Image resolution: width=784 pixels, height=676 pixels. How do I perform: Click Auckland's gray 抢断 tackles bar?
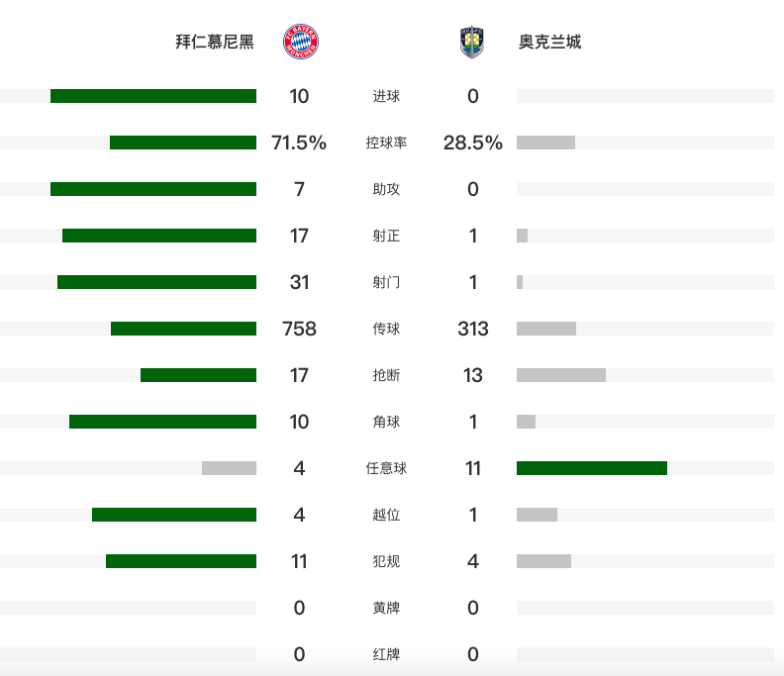tap(561, 375)
